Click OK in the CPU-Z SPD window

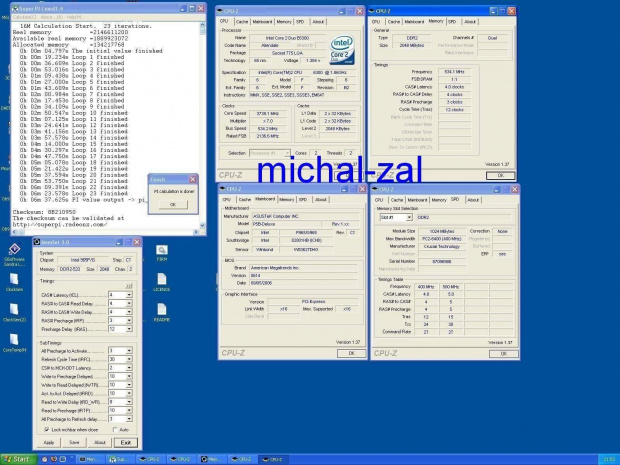(504, 353)
